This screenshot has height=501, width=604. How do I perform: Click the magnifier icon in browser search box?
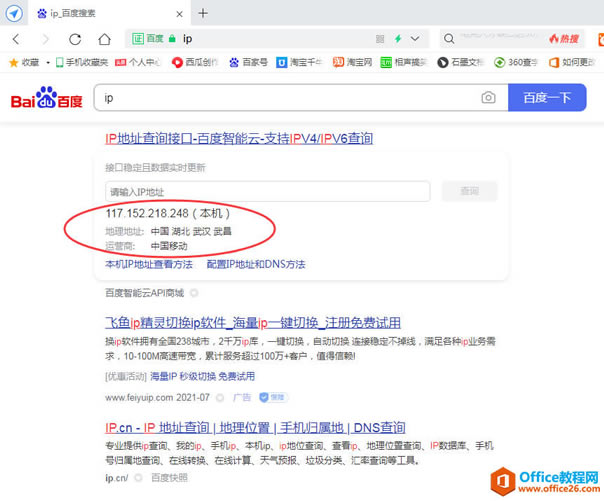coord(449,39)
